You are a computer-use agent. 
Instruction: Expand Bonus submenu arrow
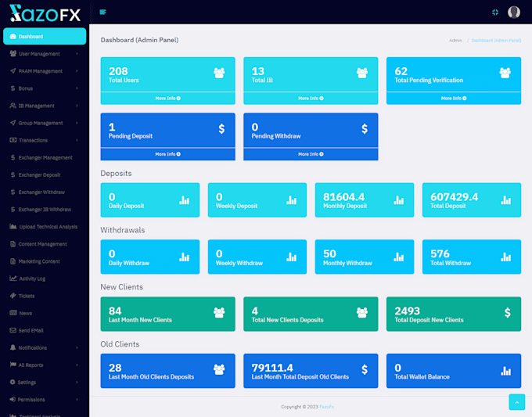point(77,88)
